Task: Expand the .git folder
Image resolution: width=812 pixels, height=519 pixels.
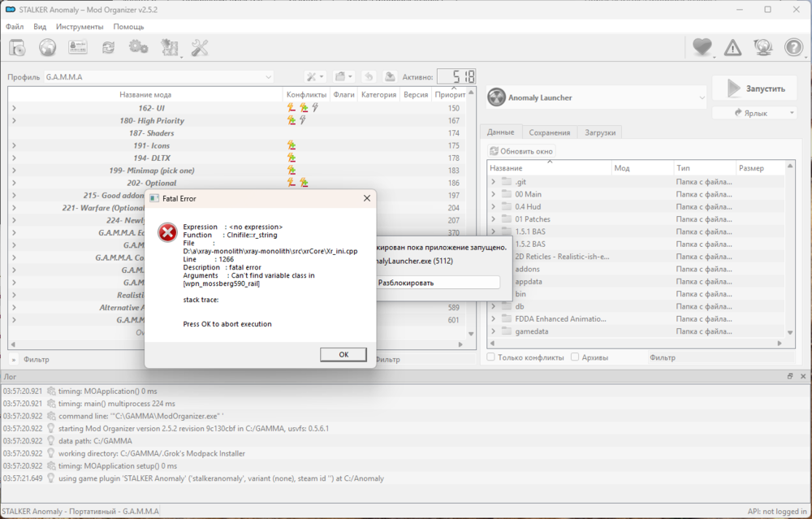Action: [493, 182]
